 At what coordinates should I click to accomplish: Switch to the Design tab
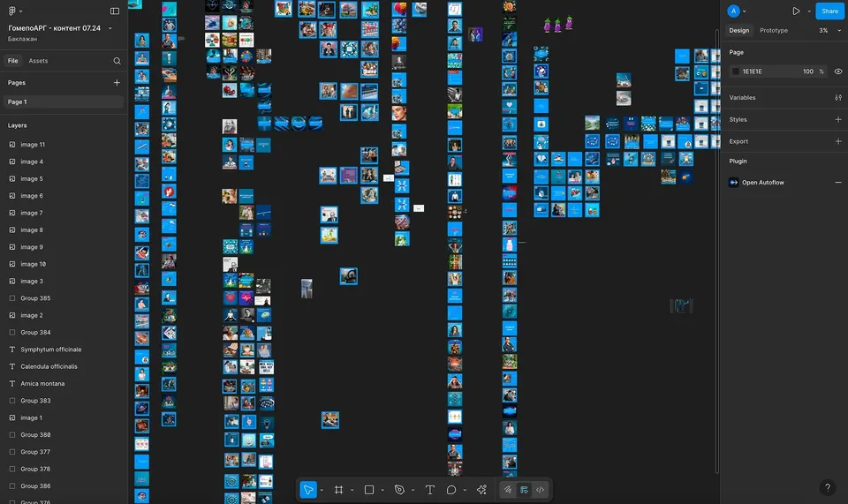click(738, 31)
